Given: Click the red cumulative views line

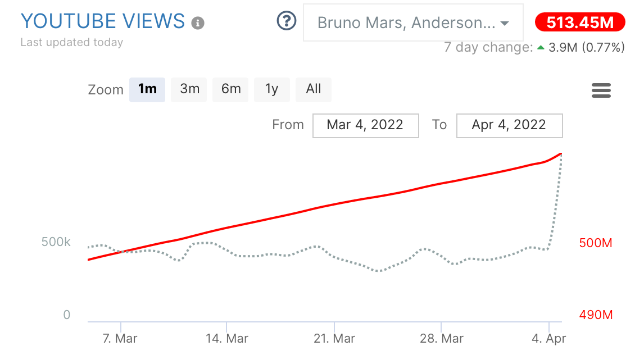Looking at the screenshot, I should (x=337, y=203).
